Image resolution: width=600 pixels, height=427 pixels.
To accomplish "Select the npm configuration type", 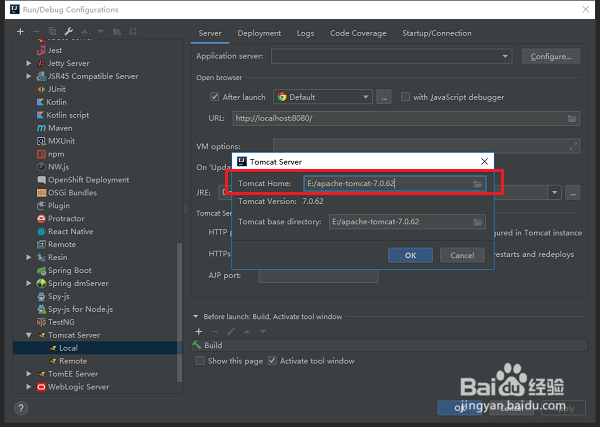I will click(x=56, y=154).
